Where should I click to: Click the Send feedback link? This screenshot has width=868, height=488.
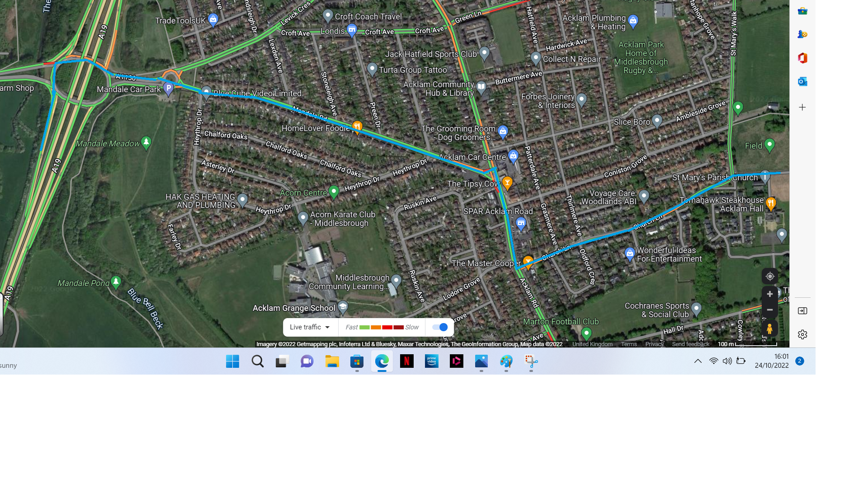(690, 344)
